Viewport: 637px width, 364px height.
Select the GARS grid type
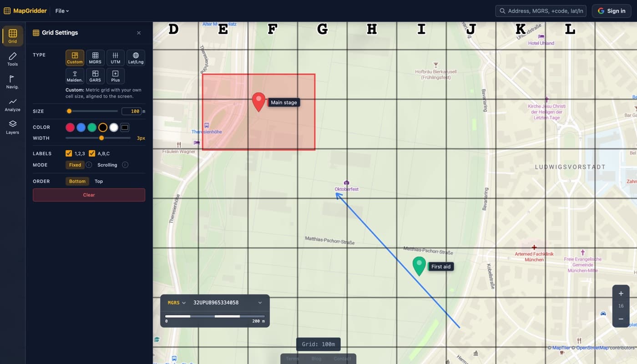click(x=95, y=76)
